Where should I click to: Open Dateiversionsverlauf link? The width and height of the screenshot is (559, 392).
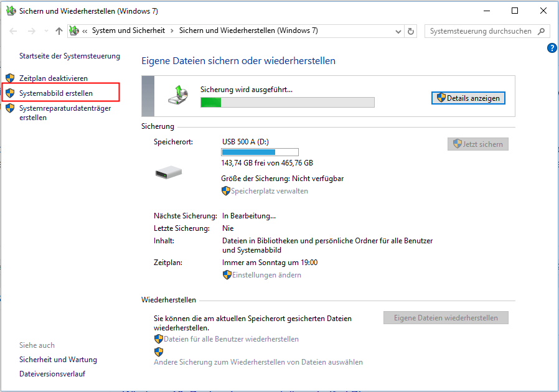(x=52, y=374)
